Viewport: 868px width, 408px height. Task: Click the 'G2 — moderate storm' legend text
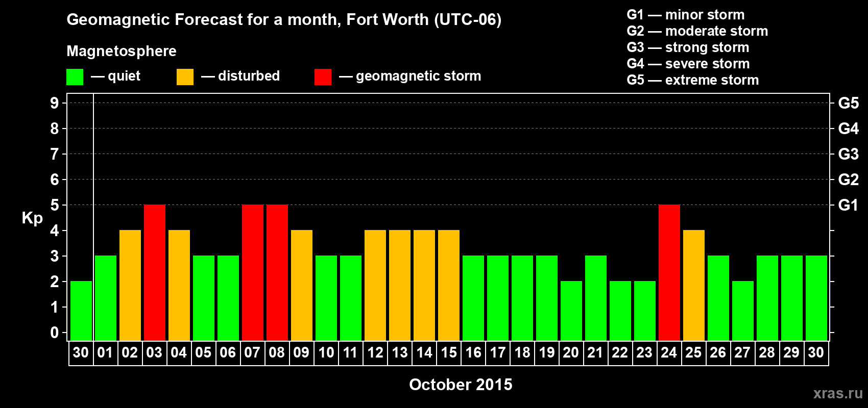tap(697, 31)
